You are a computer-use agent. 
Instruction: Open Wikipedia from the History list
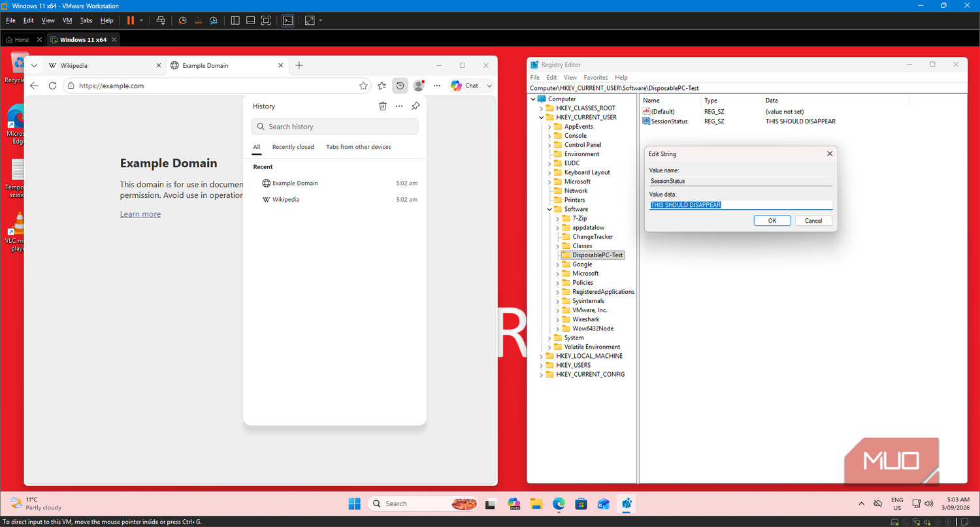335,199
